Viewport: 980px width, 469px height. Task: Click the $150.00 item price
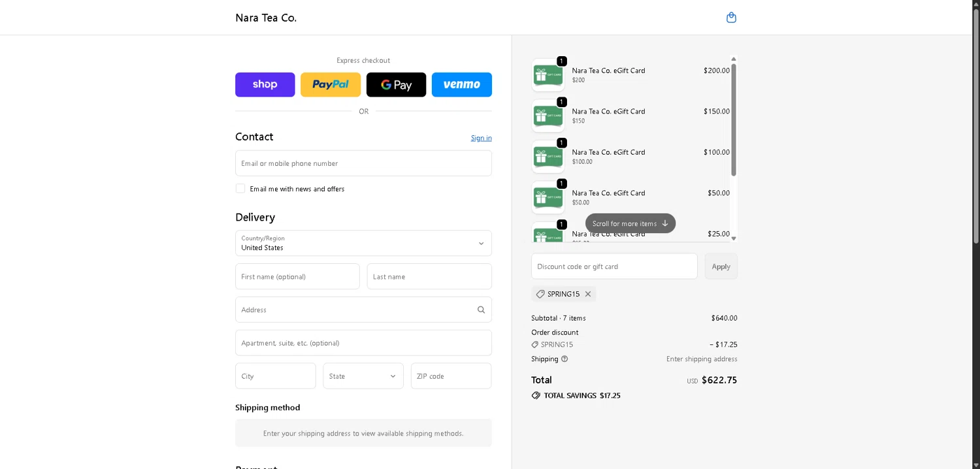(x=717, y=111)
